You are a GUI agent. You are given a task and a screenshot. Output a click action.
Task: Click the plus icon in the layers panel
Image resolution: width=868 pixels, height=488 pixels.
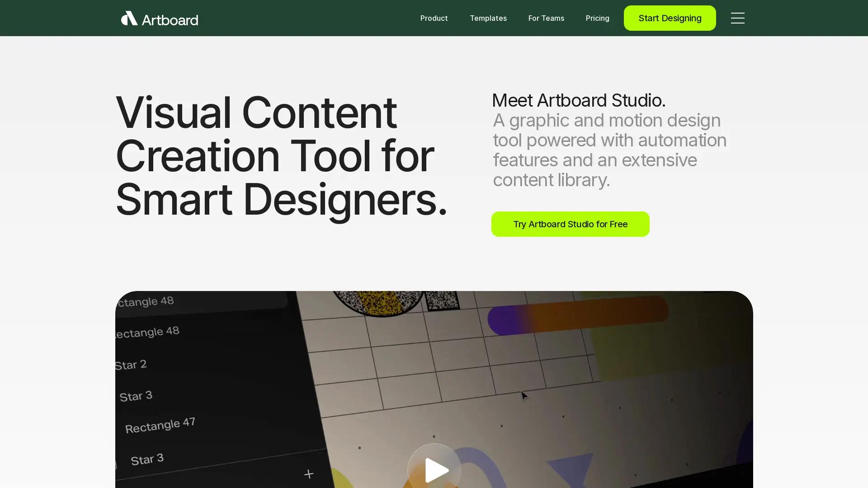coord(309,474)
